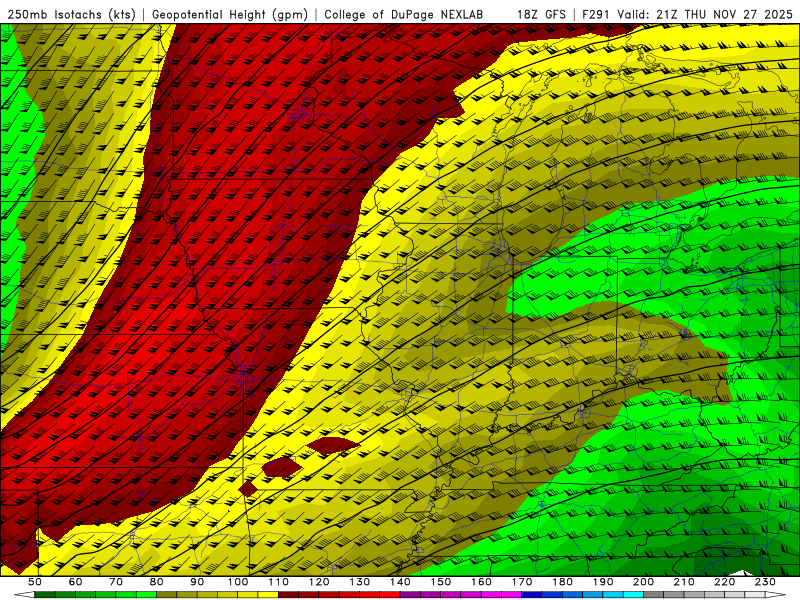Screen dimensions: 800x600
Task: Click the 'F291 Valid: 21Z THU NOV 27 2025' text
Action: pos(687,15)
